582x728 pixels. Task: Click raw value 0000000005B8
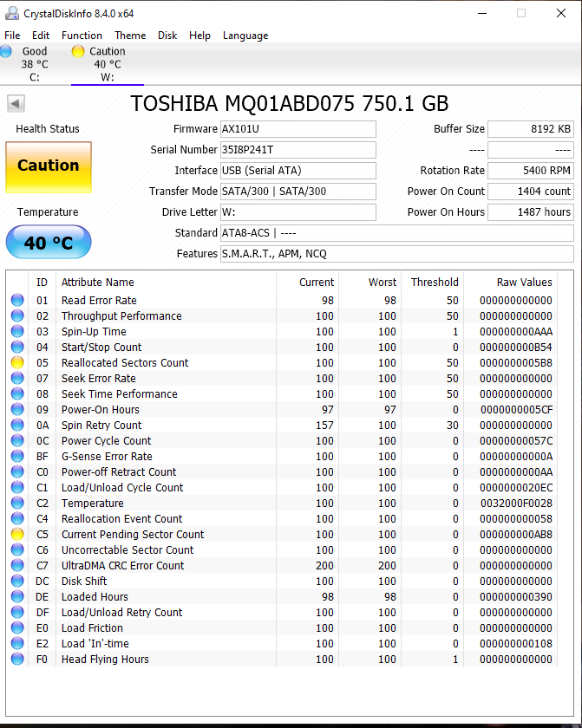click(516, 362)
